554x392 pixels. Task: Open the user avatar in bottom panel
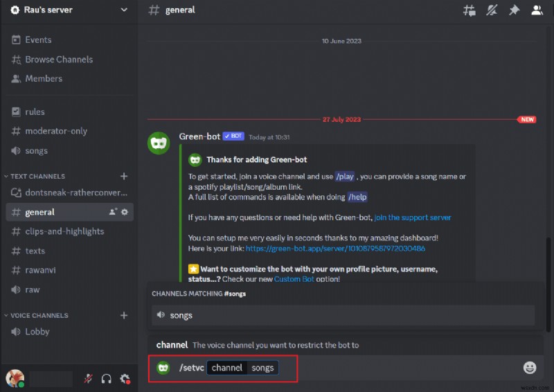(x=15, y=378)
